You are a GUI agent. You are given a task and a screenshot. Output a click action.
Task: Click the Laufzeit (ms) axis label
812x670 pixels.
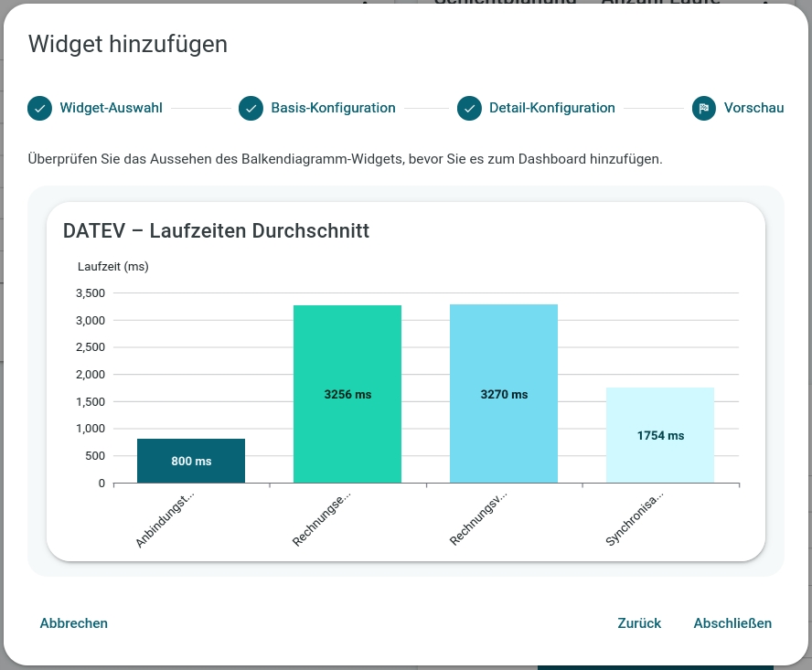point(112,267)
